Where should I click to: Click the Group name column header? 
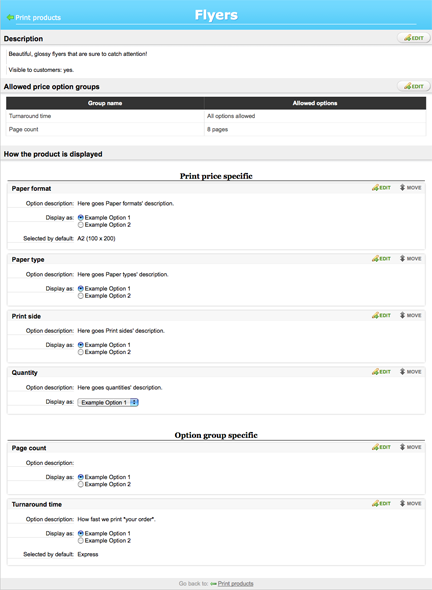pyautogui.click(x=105, y=103)
